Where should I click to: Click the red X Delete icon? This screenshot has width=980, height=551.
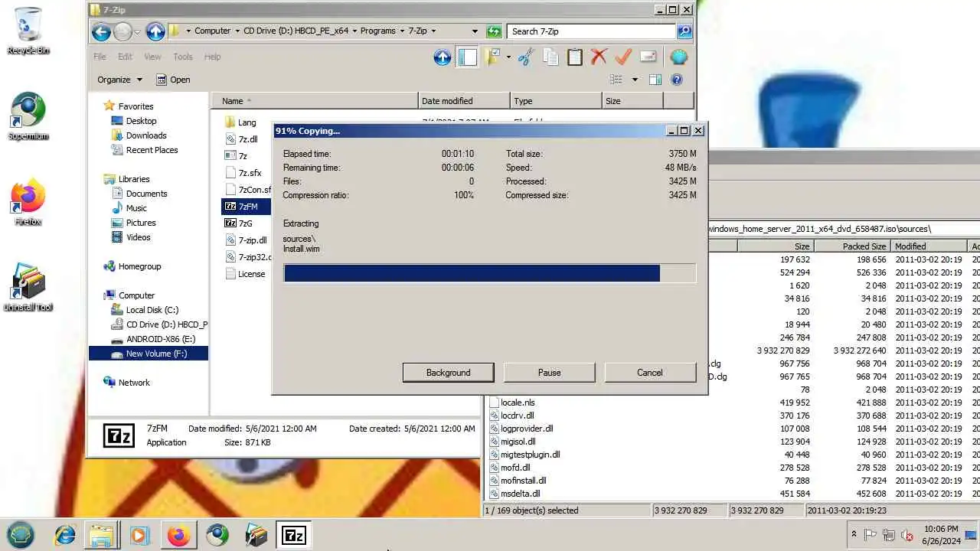tap(599, 57)
